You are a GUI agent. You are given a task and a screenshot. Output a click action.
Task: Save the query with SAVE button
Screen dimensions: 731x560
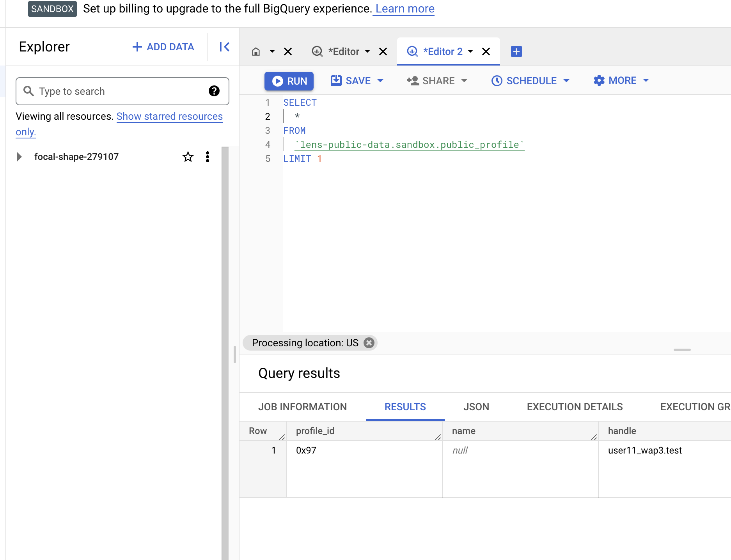point(351,81)
